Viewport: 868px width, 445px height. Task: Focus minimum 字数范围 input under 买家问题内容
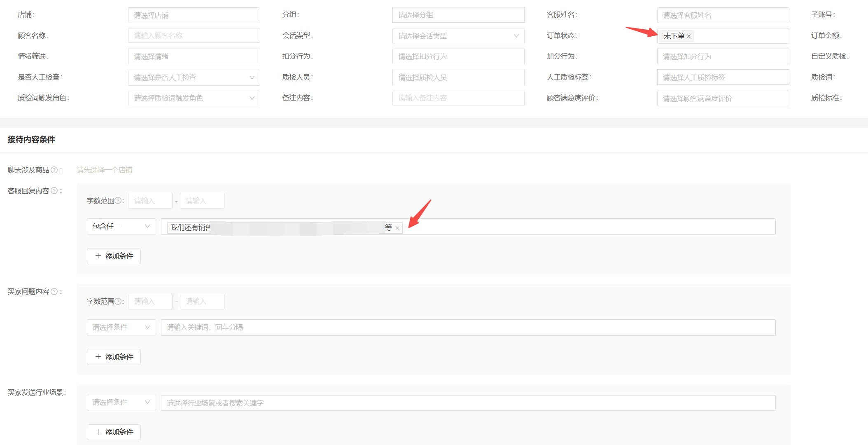click(x=150, y=301)
